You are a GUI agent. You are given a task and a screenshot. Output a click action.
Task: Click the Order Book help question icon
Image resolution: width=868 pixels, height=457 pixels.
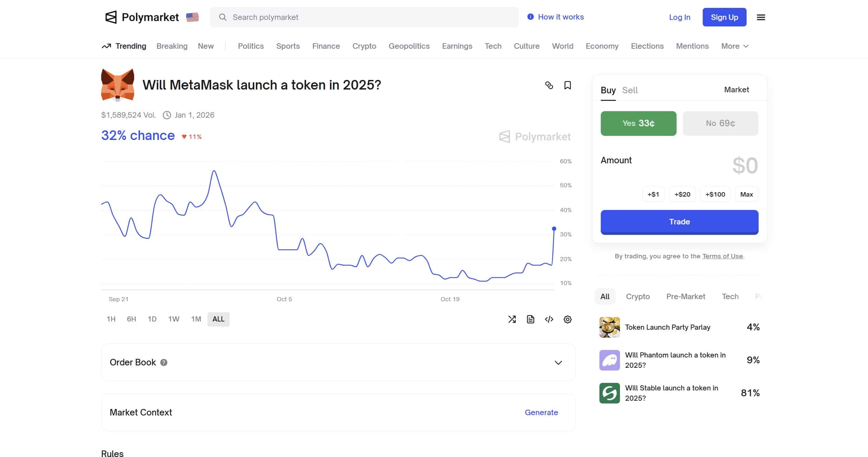[164, 363]
